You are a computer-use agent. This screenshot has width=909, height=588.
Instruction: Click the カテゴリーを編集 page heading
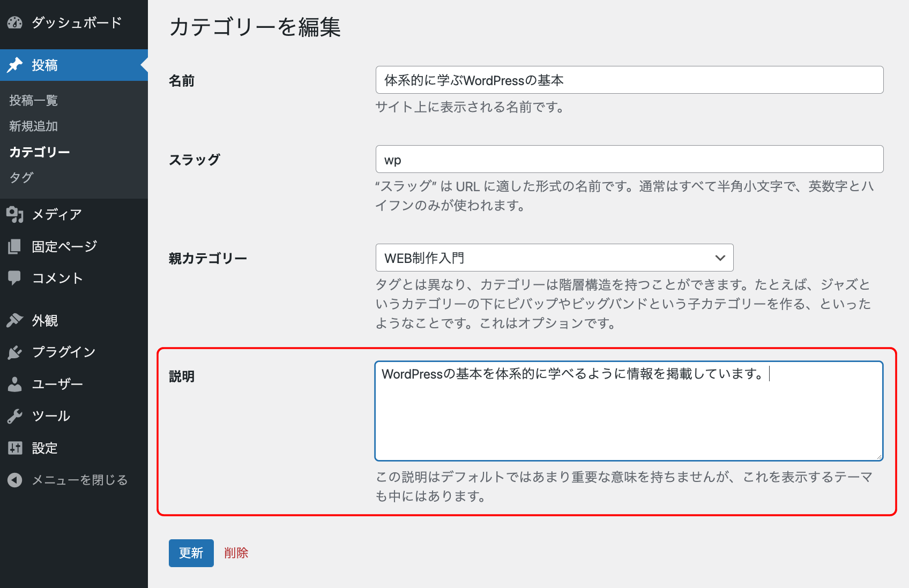pos(255,27)
